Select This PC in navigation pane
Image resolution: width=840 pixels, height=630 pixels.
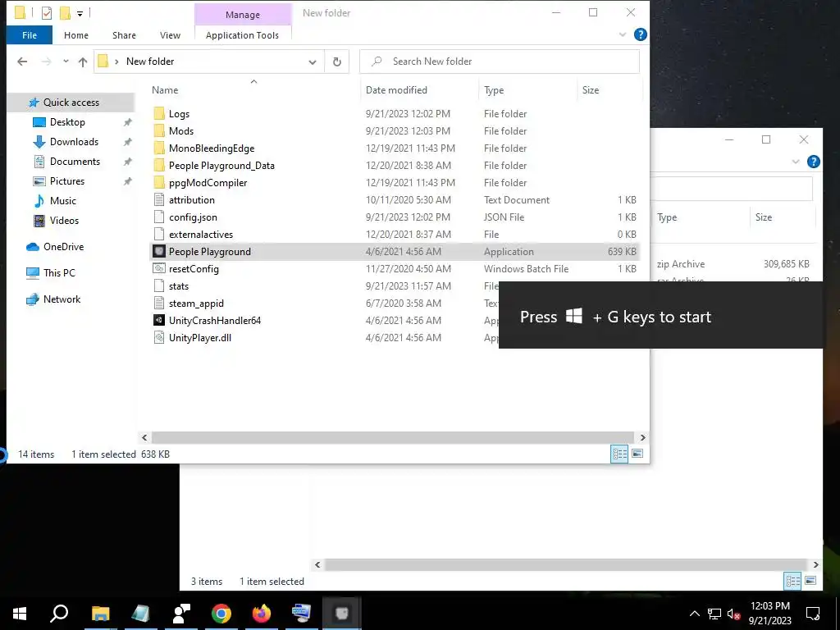click(x=59, y=272)
